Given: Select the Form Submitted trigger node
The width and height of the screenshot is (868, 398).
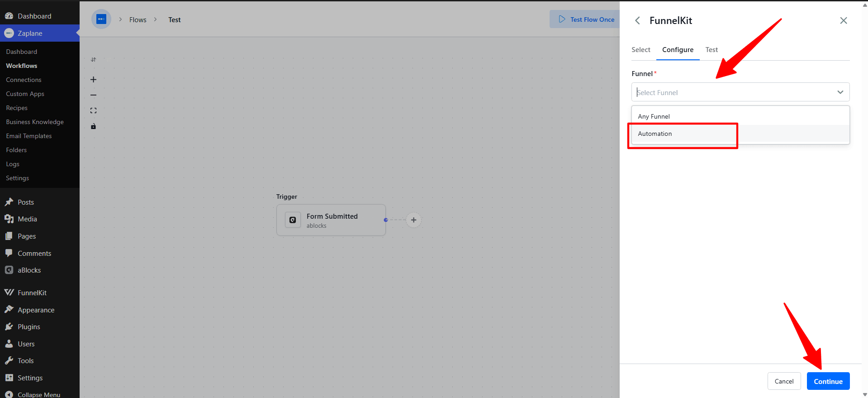Looking at the screenshot, I should (331, 220).
